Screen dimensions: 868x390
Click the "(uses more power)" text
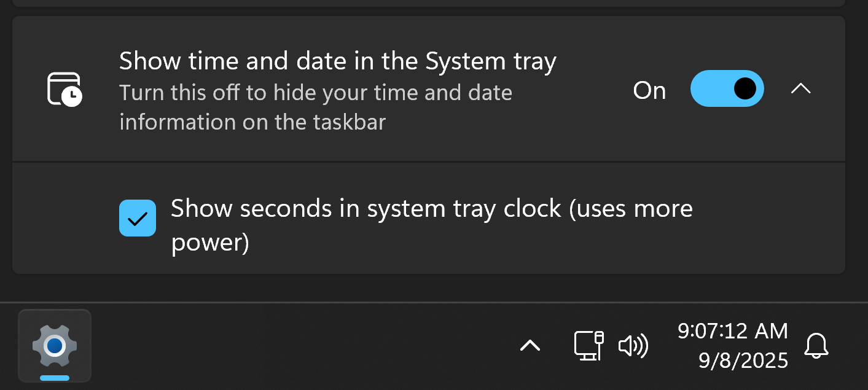click(630, 209)
